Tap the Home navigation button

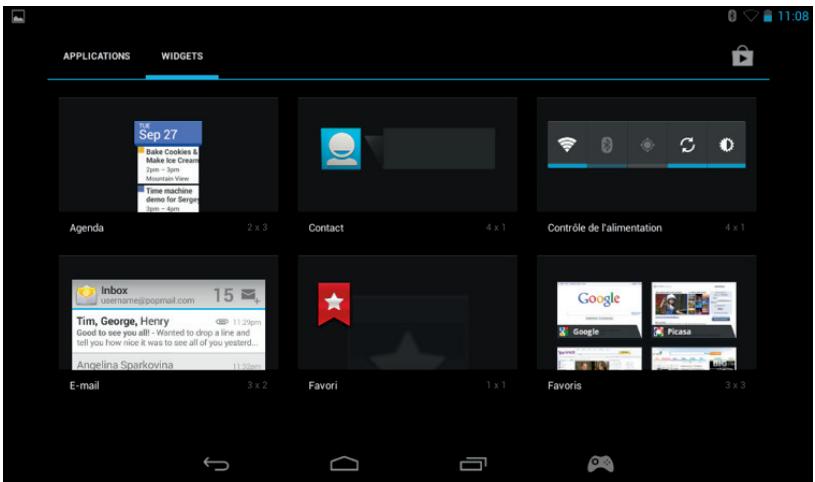pos(344,463)
